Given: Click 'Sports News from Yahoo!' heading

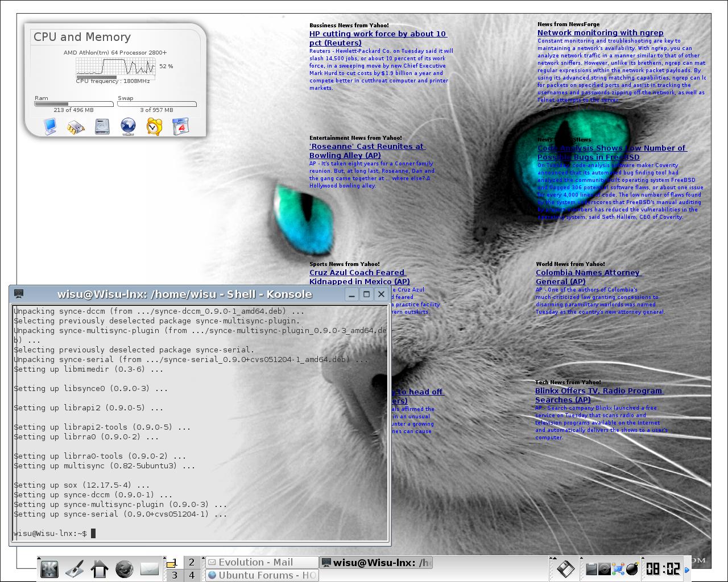Looking at the screenshot, I should point(344,264).
